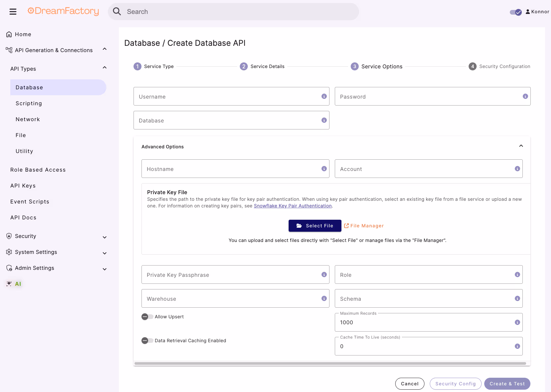Click the Username field info icon
The image size is (551, 392).
coord(324,96)
